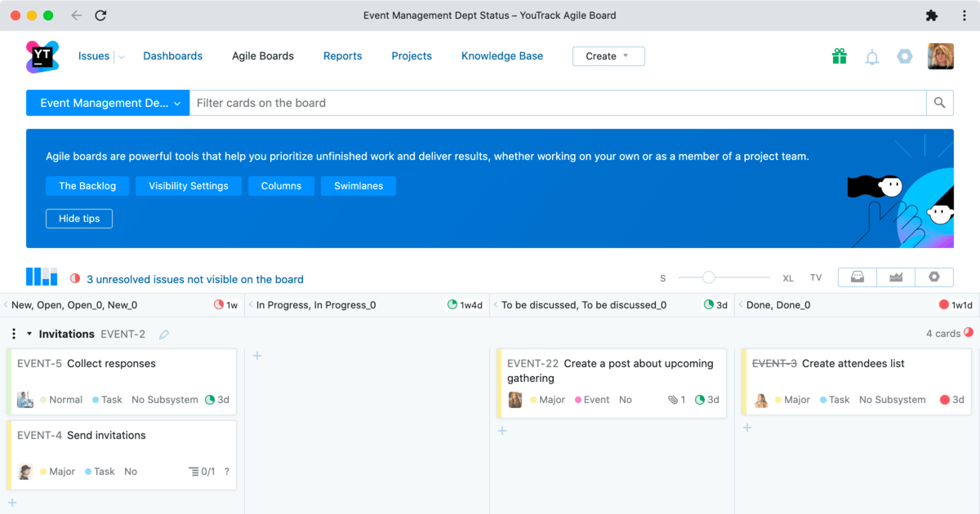Image resolution: width=980 pixels, height=514 pixels.
Task: Open the Event Management board switcher dropdown
Action: [x=107, y=103]
